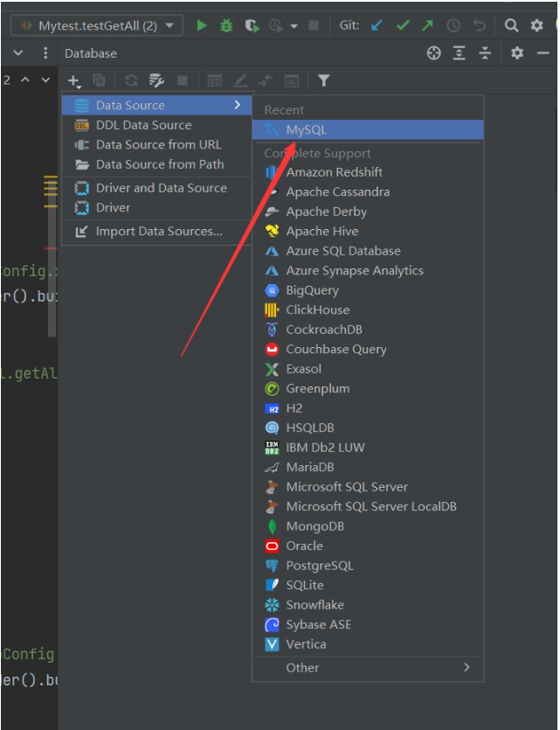Collapse all in Database panel
This screenshot has height=730, width=560.
click(485, 53)
